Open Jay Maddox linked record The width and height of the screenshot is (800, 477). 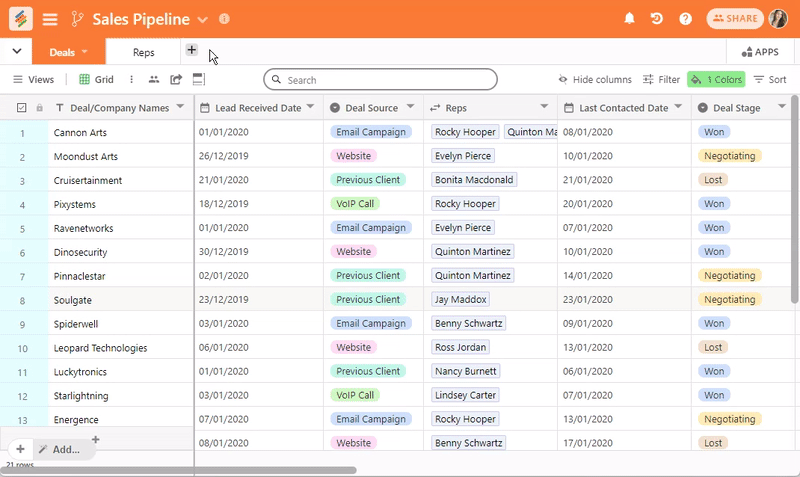pos(460,299)
